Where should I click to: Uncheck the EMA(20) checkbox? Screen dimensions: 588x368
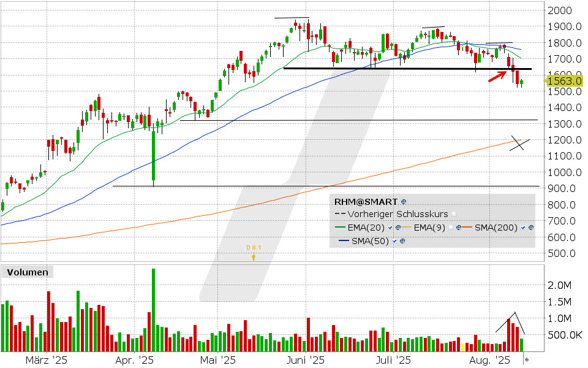coord(390,228)
